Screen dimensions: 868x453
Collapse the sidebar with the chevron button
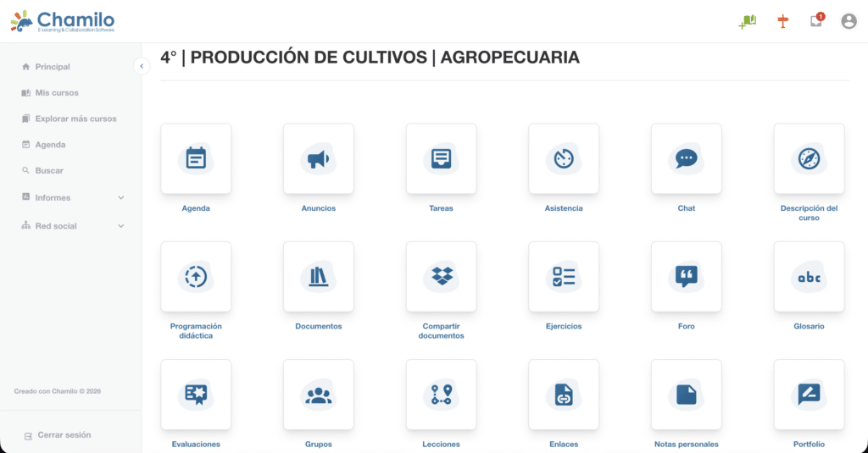[x=142, y=66]
